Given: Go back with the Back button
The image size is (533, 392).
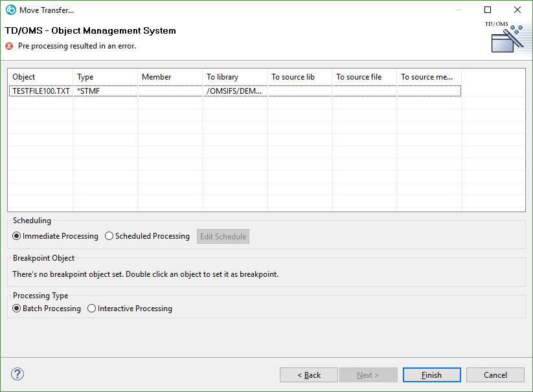Looking at the screenshot, I should point(309,375).
